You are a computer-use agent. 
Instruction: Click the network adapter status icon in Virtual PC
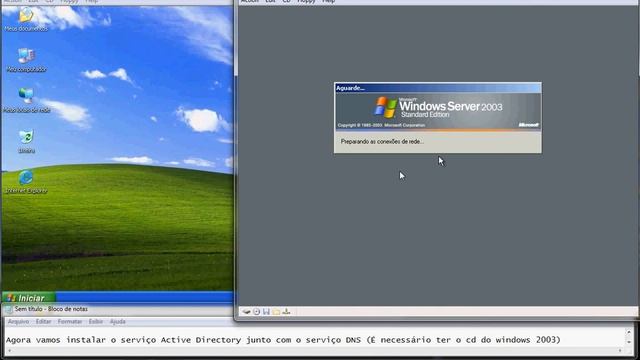pyautogui.click(x=286, y=311)
